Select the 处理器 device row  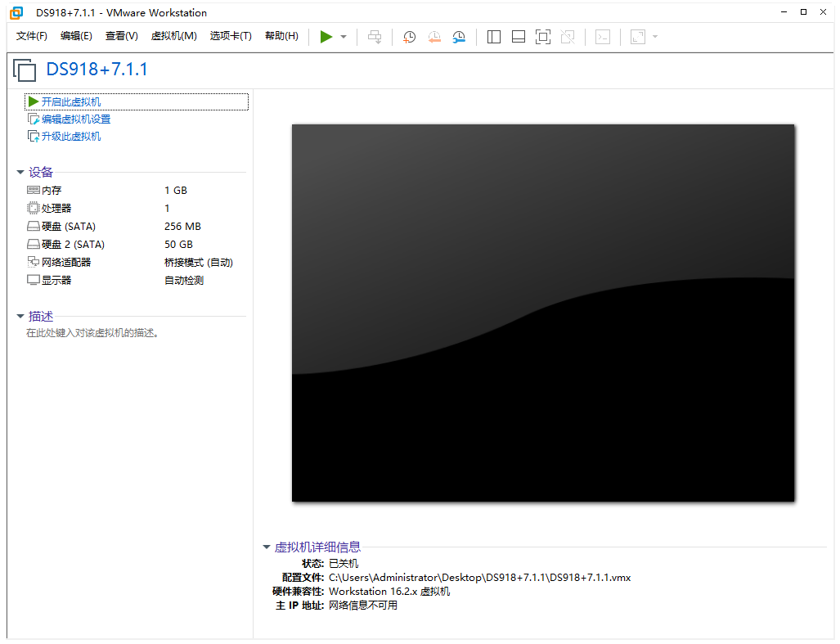tap(136, 208)
